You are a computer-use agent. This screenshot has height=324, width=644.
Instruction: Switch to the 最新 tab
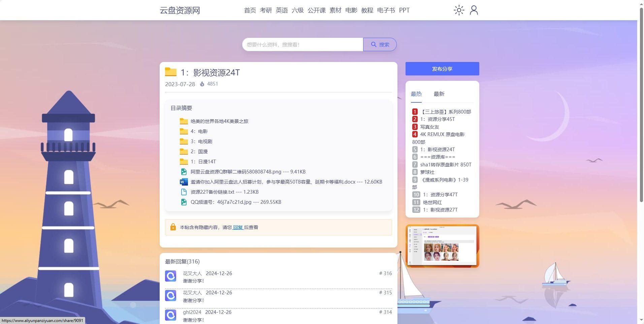click(x=439, y=94)
